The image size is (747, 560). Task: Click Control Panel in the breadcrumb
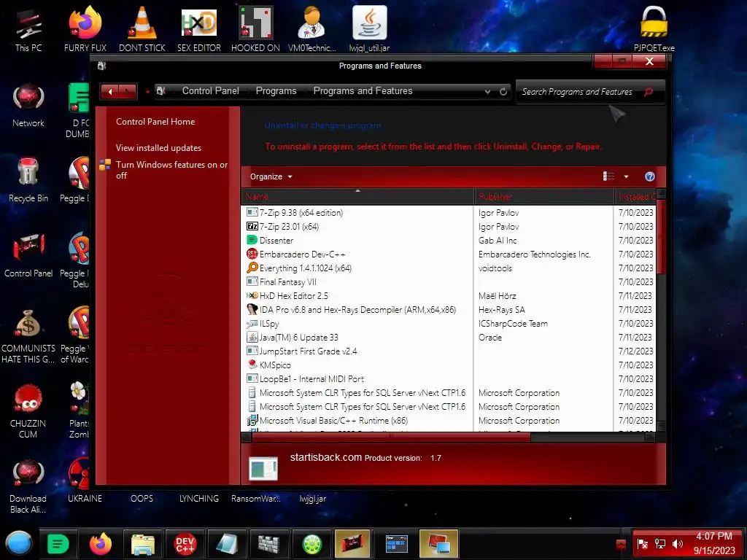click(211, 91)
